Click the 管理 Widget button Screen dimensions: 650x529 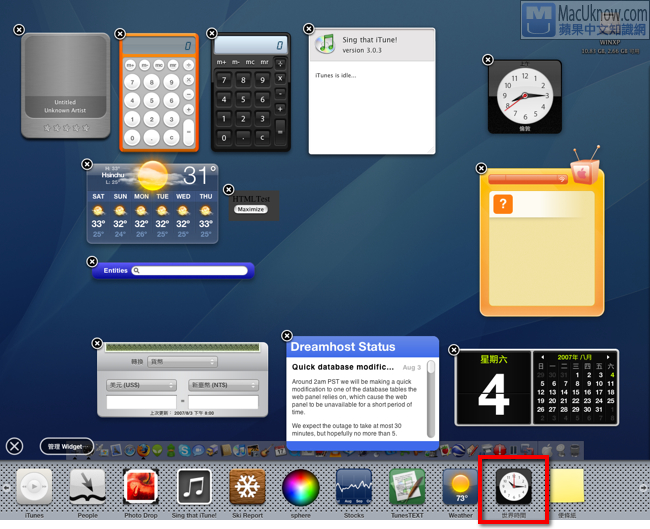click(x=67, y=446)
